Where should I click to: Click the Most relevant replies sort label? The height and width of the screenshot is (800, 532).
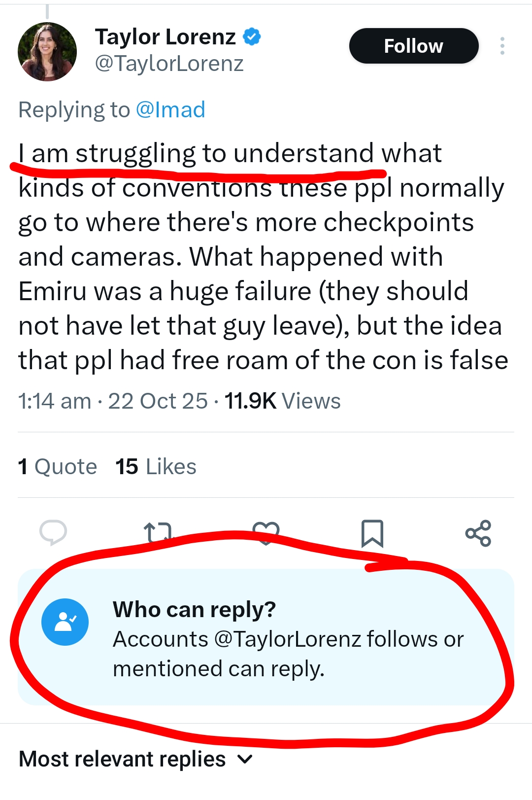(x=122, y=759)
